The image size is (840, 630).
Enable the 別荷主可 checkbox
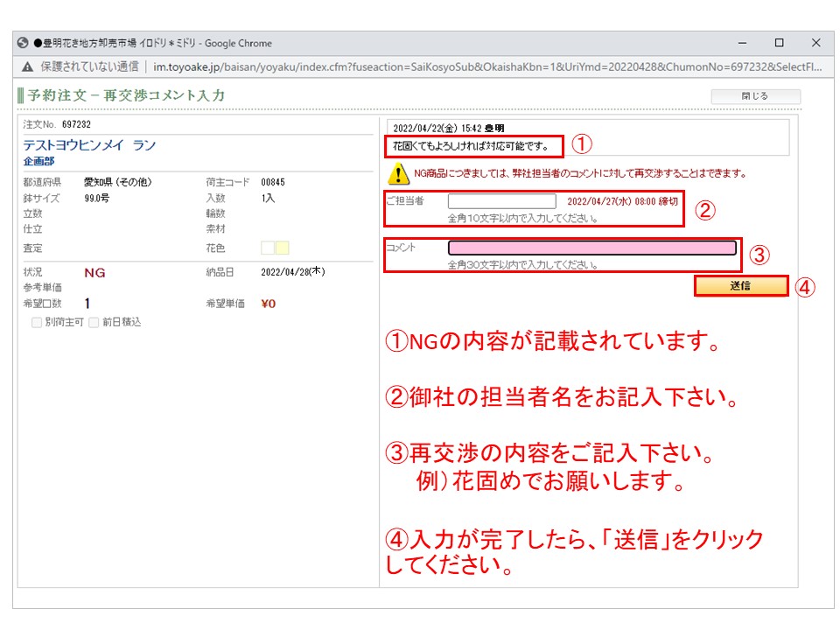click(37, 322)
